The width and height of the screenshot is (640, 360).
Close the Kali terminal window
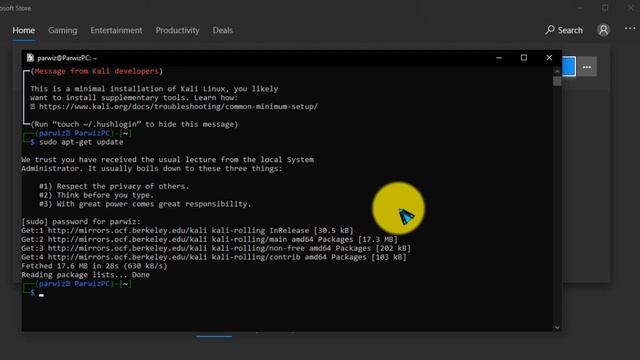(x=549, y=58)
